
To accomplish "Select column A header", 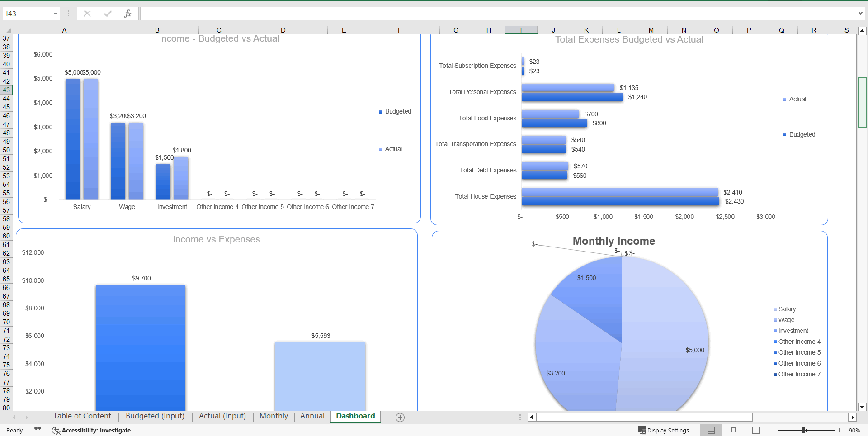I will click(64, 30).
